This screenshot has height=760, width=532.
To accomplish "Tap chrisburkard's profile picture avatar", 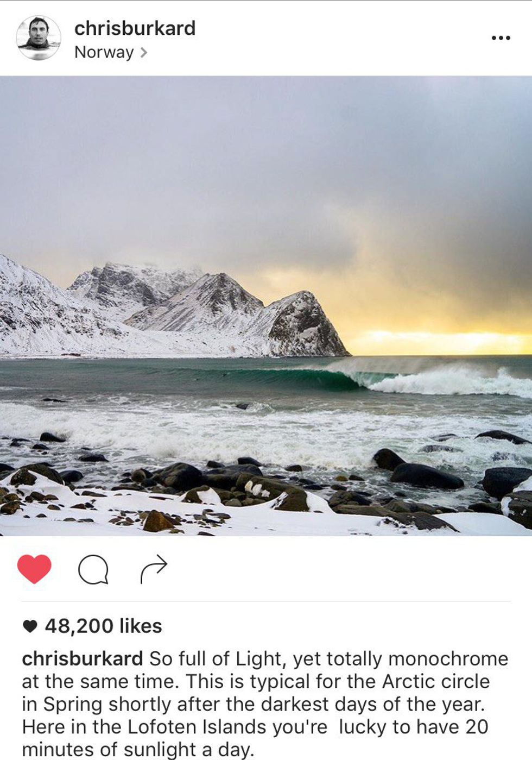I will 38,37.
